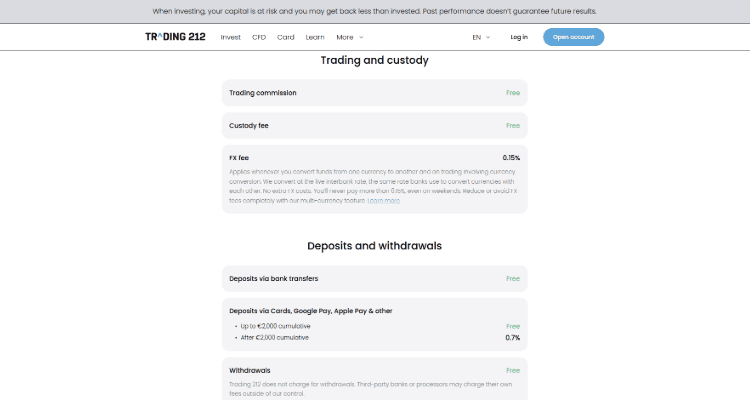Viewport: 750px width, 400px height.
Task: Click the Open account button
Action: point(574,37)
